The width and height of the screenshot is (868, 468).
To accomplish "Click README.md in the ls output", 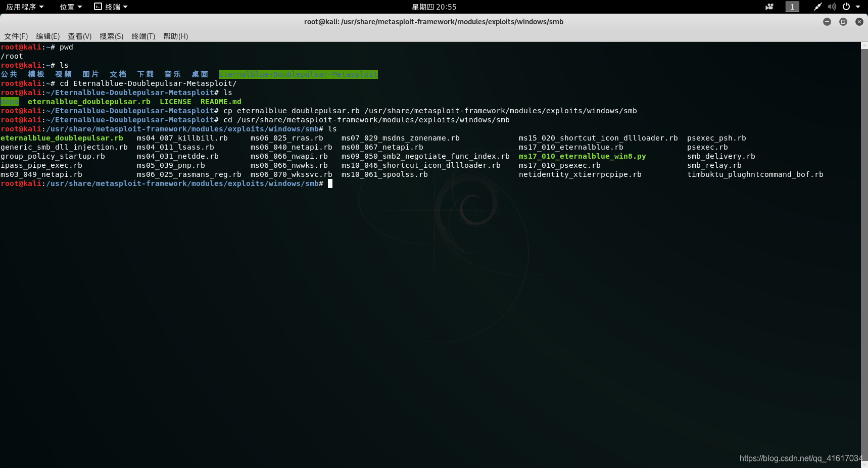I will pos(221,102).
